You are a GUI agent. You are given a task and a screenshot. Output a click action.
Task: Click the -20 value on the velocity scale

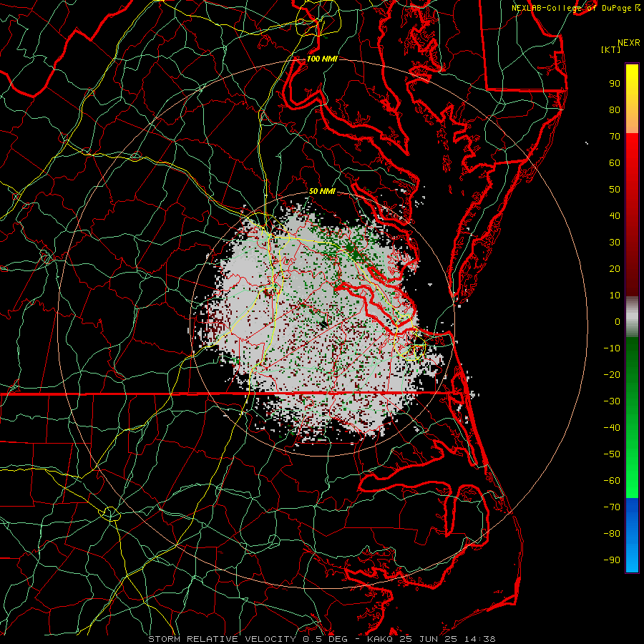(x=612, y=375)
